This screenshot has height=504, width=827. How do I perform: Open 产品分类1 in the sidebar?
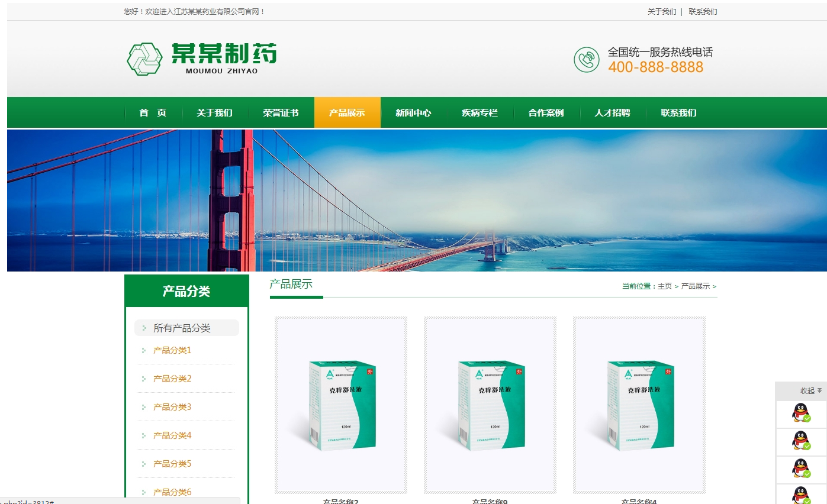tap(172, 350)
